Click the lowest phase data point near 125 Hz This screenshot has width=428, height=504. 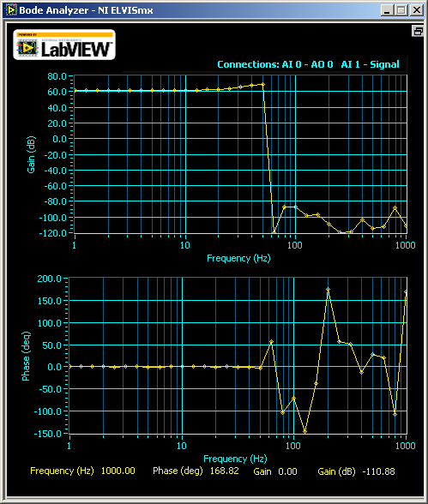pos(304,432)
